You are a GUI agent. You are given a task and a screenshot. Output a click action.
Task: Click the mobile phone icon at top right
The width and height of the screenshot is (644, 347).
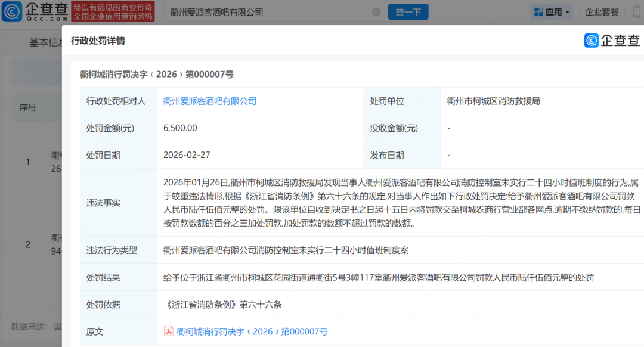tap(637, 12)
